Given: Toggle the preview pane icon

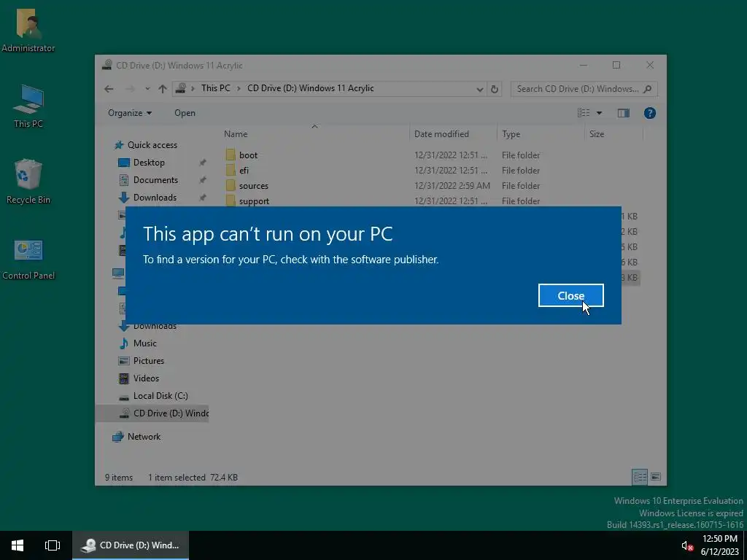Looking at the screenshot, I should point(624,113).
